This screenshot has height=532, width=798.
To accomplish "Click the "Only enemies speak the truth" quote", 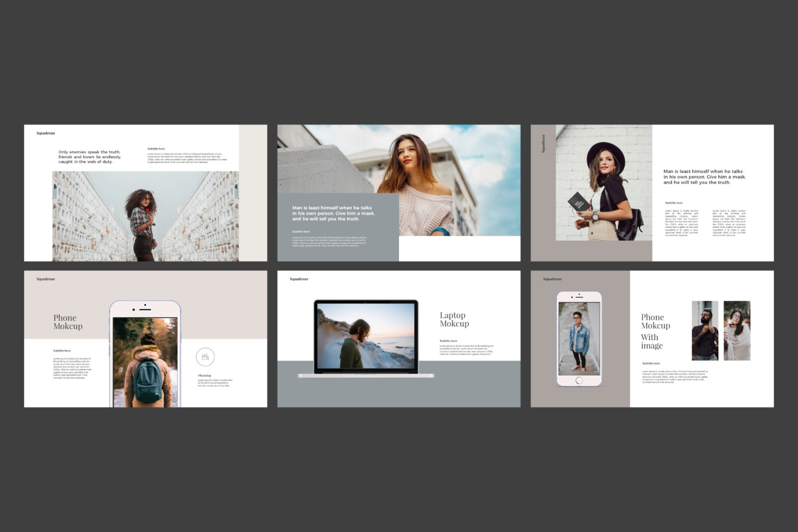I will point(90,157).
